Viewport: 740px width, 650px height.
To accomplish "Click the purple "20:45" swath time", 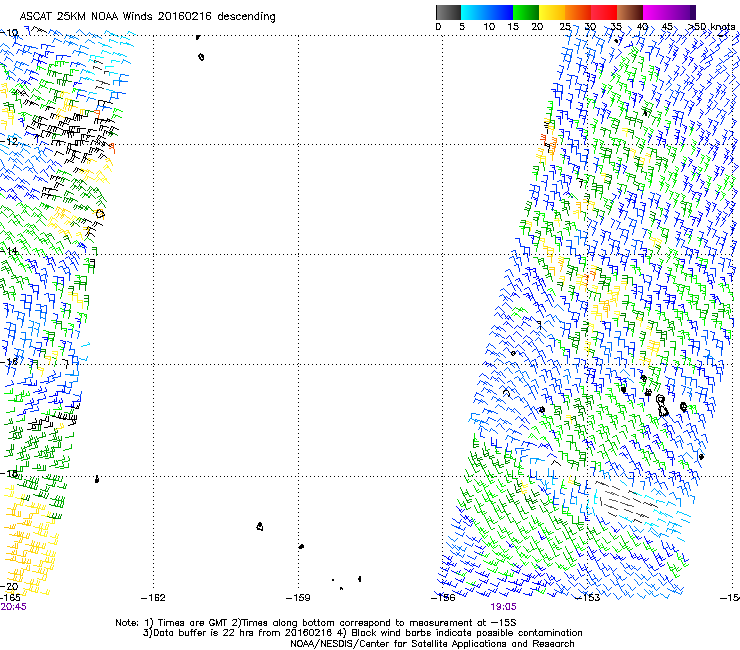I will 13,607.
